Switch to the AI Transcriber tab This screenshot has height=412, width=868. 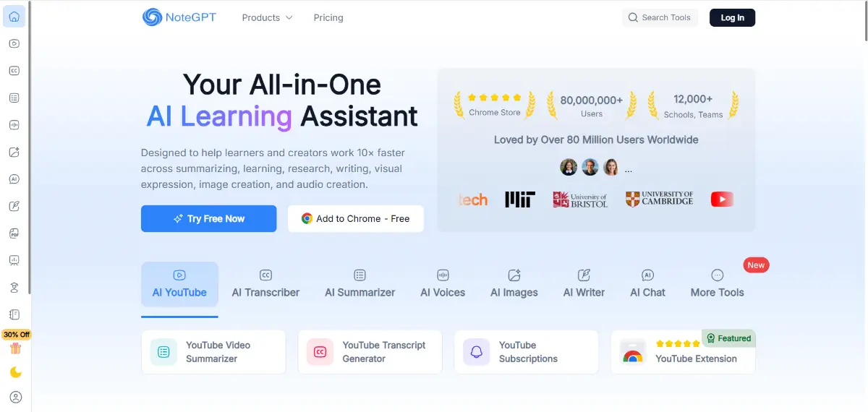tap(265, 283)
